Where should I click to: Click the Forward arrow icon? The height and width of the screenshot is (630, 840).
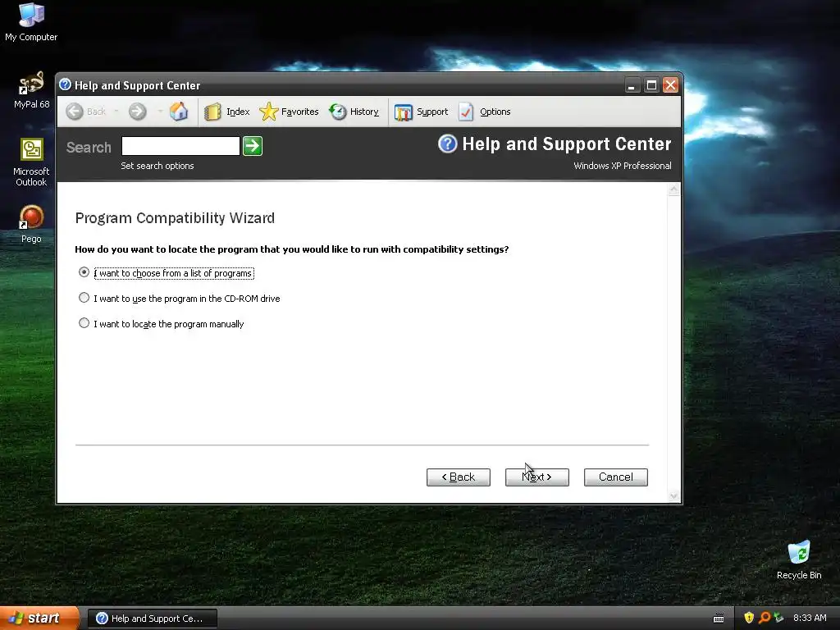[x=138, y=112]
